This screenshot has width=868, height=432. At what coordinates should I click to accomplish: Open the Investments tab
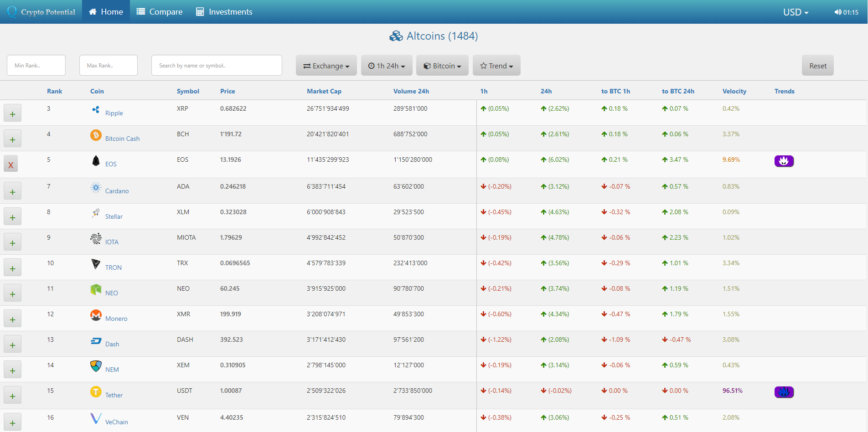coord(224,12)
